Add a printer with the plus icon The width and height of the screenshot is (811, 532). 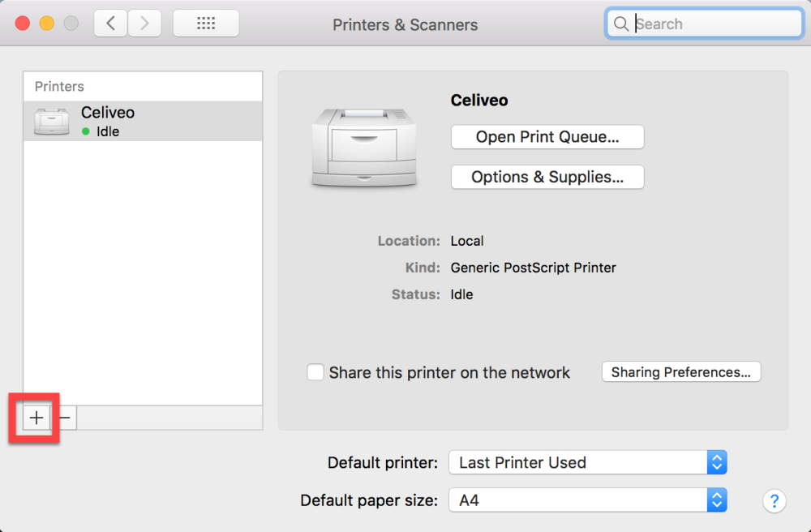(36, 418)
